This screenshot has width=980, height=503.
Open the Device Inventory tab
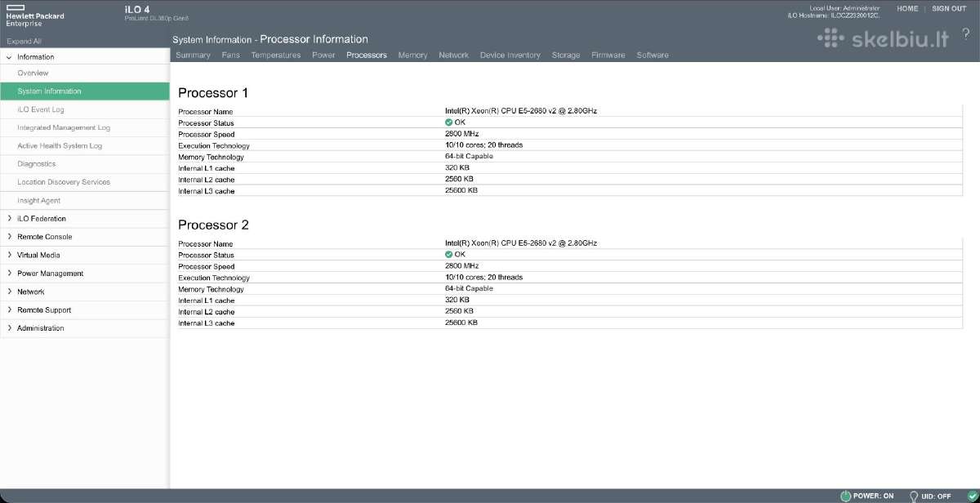point(510,56)
